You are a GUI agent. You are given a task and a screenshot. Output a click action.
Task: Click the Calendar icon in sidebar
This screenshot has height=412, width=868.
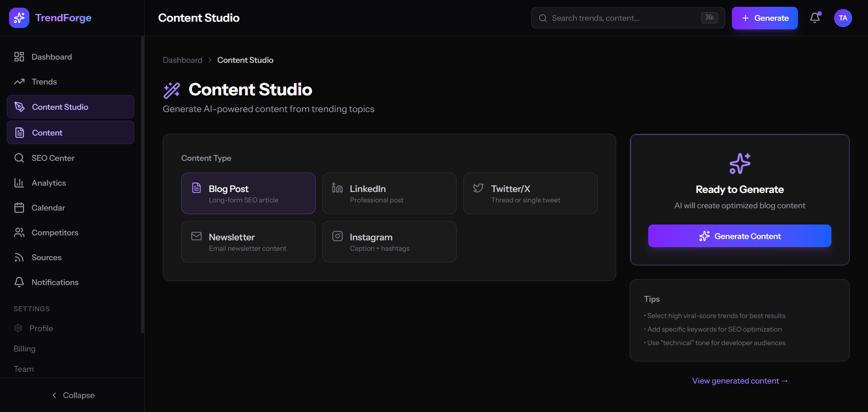(x=19, y=208)
